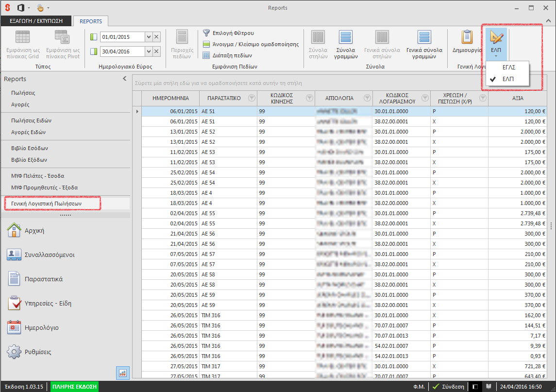556x392 pixels.
Task: Open filter for ΠΑΡΑΣΤΑΤΙΚΟ column
Action: [x=252, y=98]
